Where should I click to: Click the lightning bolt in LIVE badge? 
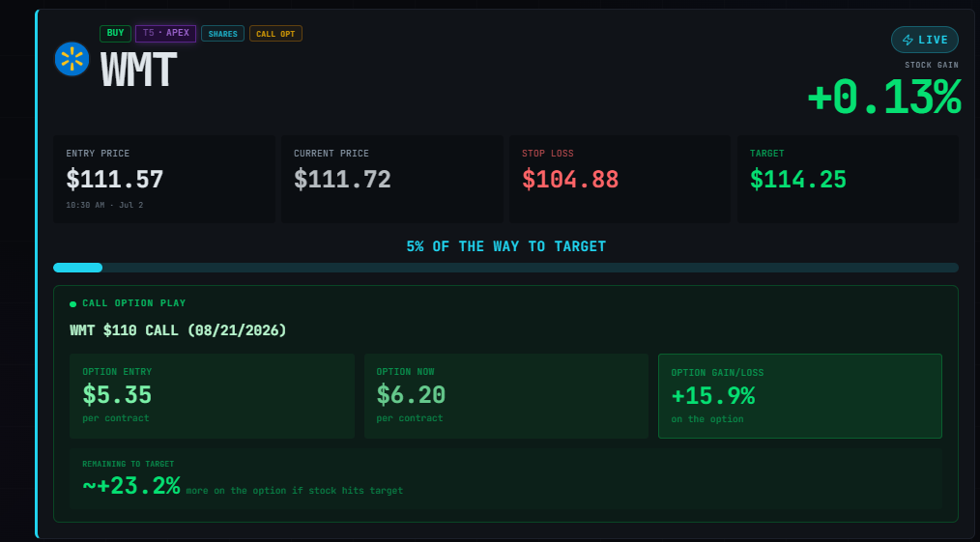tap(908, 40)
